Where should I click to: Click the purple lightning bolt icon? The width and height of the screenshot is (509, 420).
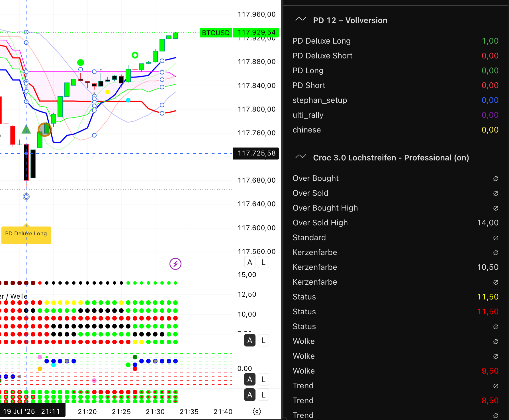(175, 264)
